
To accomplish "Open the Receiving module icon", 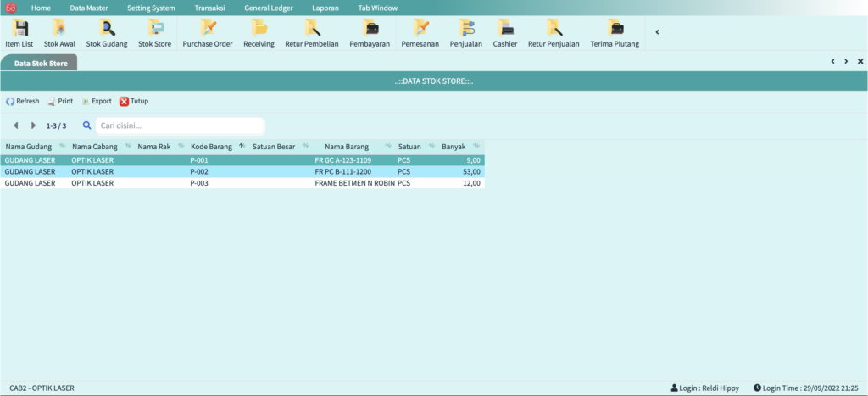I will [259, 32].
